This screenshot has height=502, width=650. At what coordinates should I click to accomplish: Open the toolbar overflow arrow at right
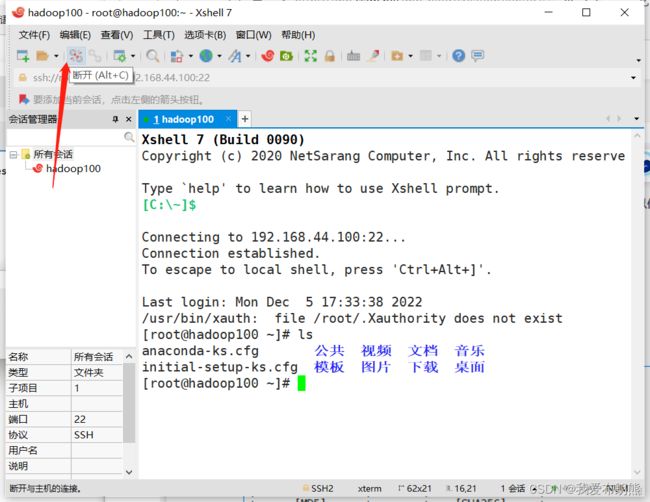638,61
